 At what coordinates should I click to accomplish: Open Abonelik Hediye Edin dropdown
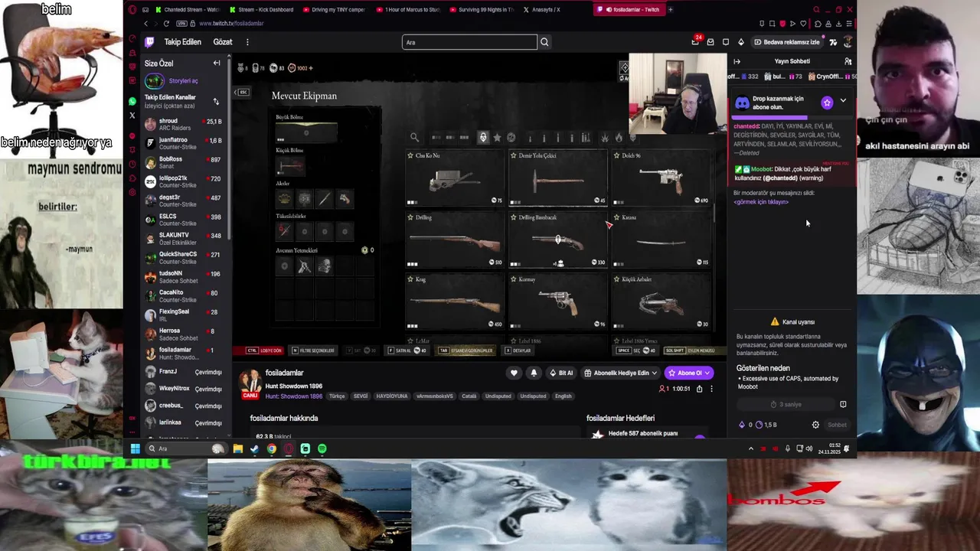pyautogui.click(x=620, y=373)
